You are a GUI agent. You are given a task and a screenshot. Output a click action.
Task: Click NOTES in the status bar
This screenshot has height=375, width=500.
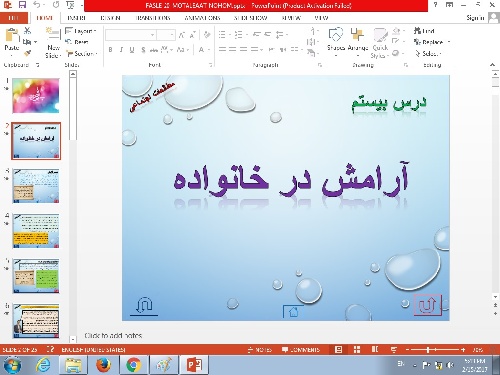(260, 350)
